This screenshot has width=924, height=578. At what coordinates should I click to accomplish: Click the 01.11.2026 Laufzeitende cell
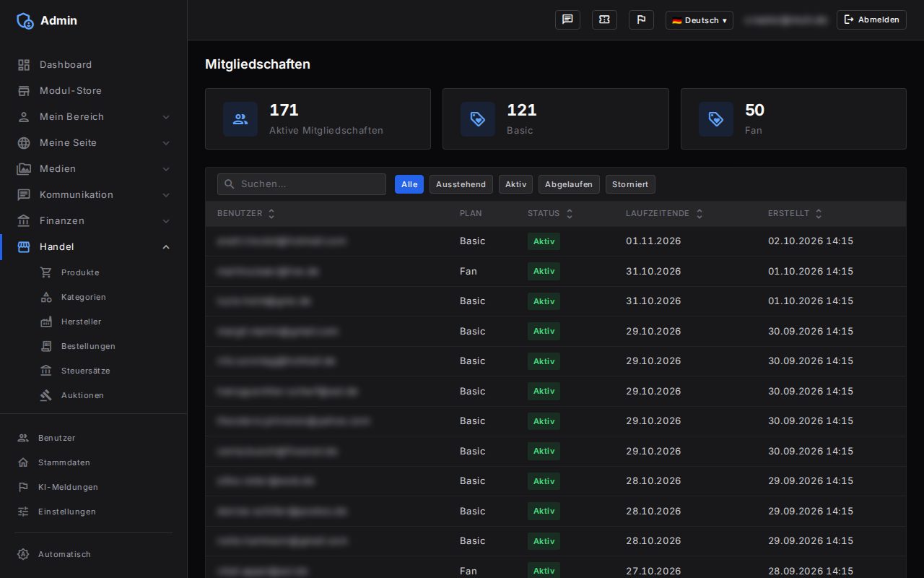653,241
